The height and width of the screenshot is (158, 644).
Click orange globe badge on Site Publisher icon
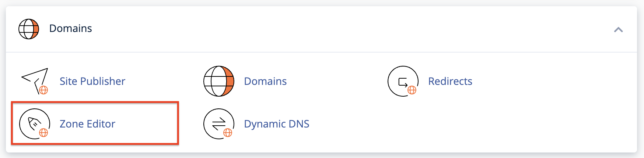pyautogui.click(x=43, y=90)
